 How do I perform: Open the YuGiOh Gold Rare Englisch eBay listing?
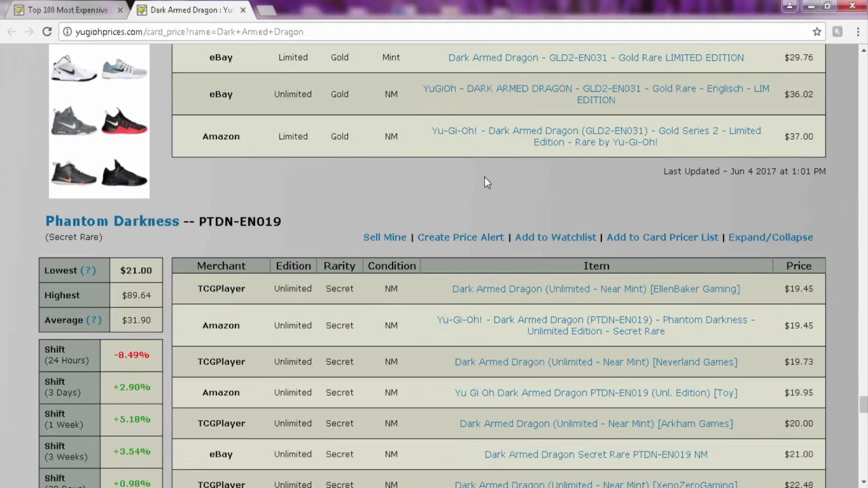pyautogui.click(x=596, y=94)
